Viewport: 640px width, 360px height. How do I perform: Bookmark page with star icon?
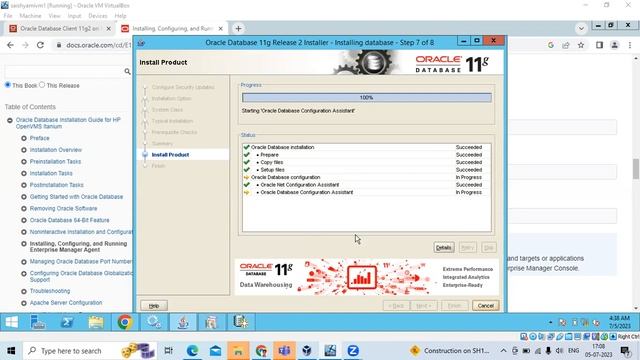tap(581, 45)
